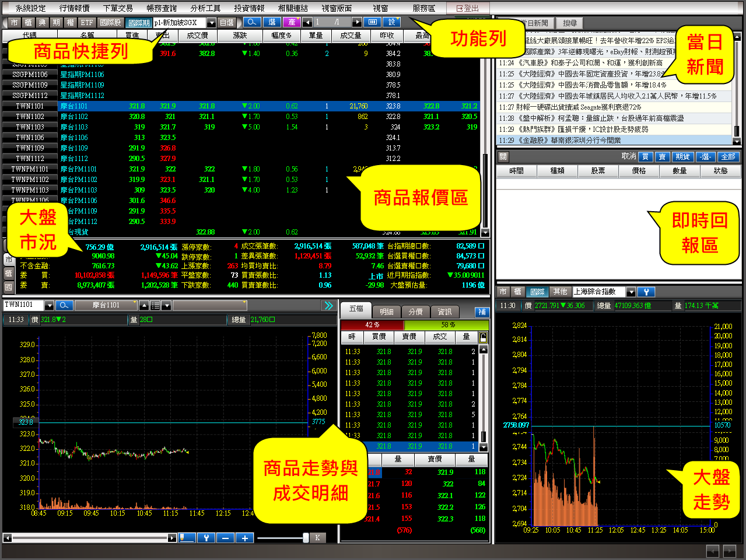Open the 下單交易 menu
746x560 pixels.
point(118,8)
